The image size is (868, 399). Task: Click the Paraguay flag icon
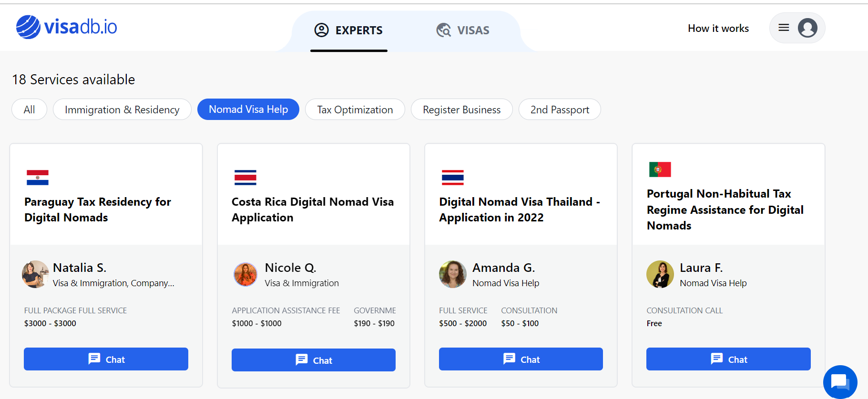(38, 178)
